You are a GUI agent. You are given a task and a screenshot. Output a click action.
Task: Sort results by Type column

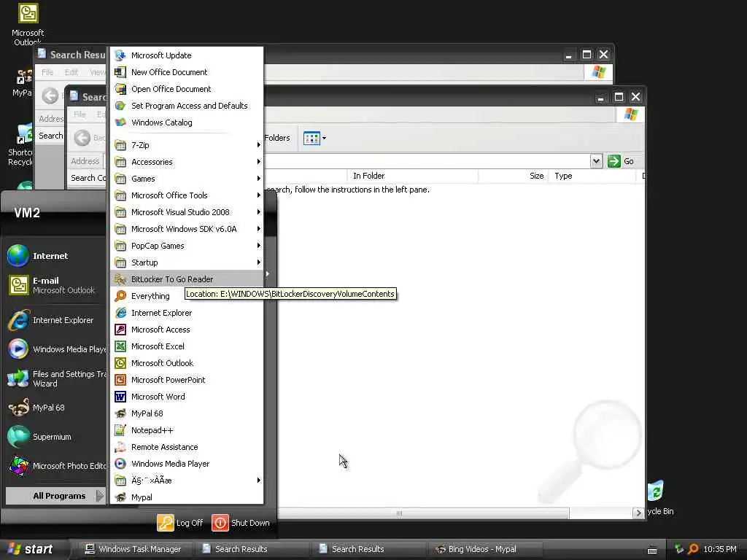point(592,176)
